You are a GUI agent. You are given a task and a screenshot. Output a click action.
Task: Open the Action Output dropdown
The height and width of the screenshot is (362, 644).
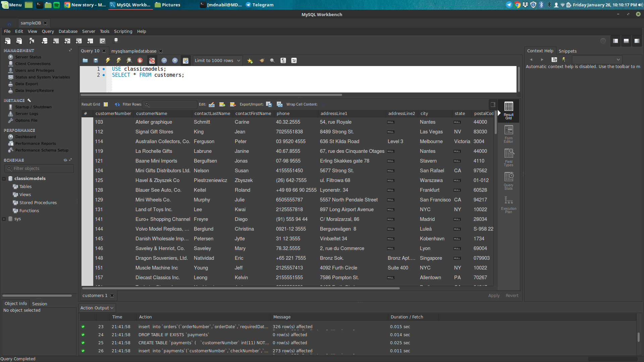[x=97, y=308]
